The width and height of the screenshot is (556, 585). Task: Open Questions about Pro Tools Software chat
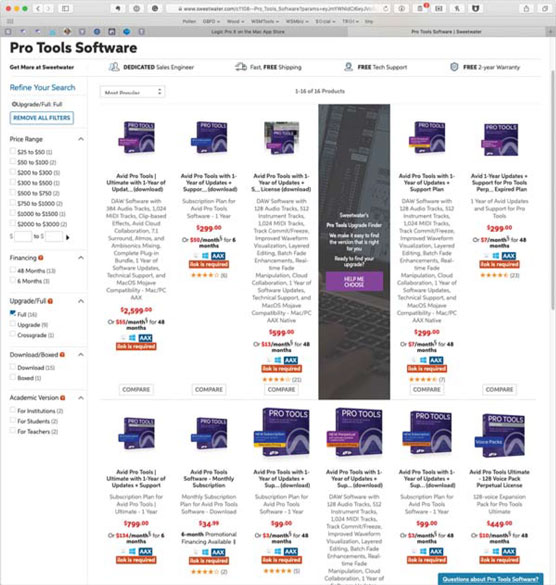pyautogui.click(x=491, y=579)
